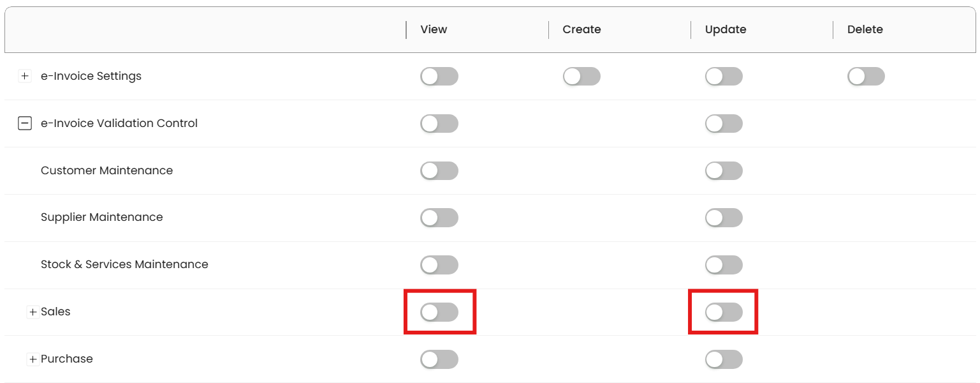This screenshot has width=980, height=383.
Task: Toggle Update for Supplier Maintenance
Action: click(x=724, y=218)
